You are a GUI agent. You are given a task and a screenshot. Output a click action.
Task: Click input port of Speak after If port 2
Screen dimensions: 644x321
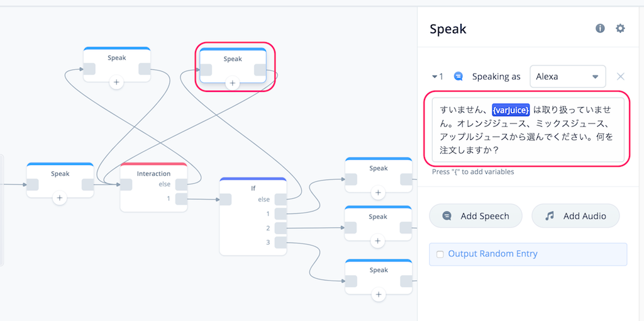pos(351,227)
